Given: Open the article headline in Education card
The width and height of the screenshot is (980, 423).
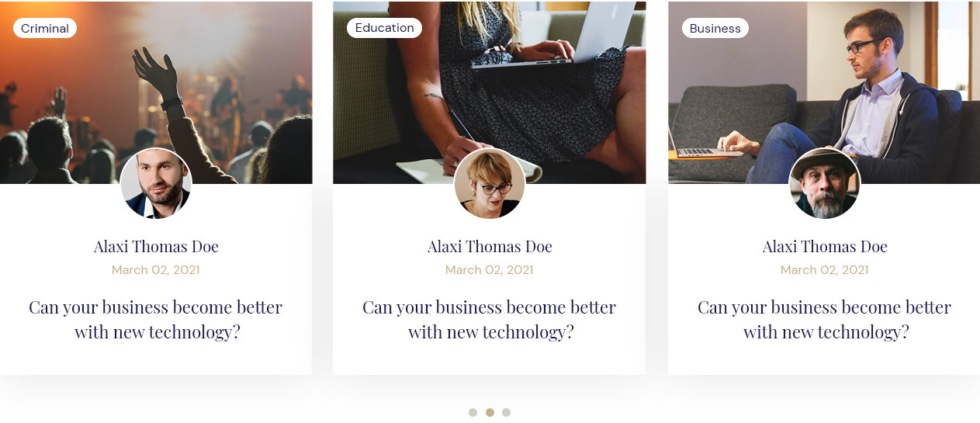Looking at the screenshot, I should (x=490, y=320).
